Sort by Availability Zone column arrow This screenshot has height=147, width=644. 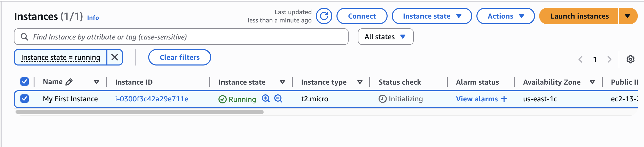[x=592, y=82]
